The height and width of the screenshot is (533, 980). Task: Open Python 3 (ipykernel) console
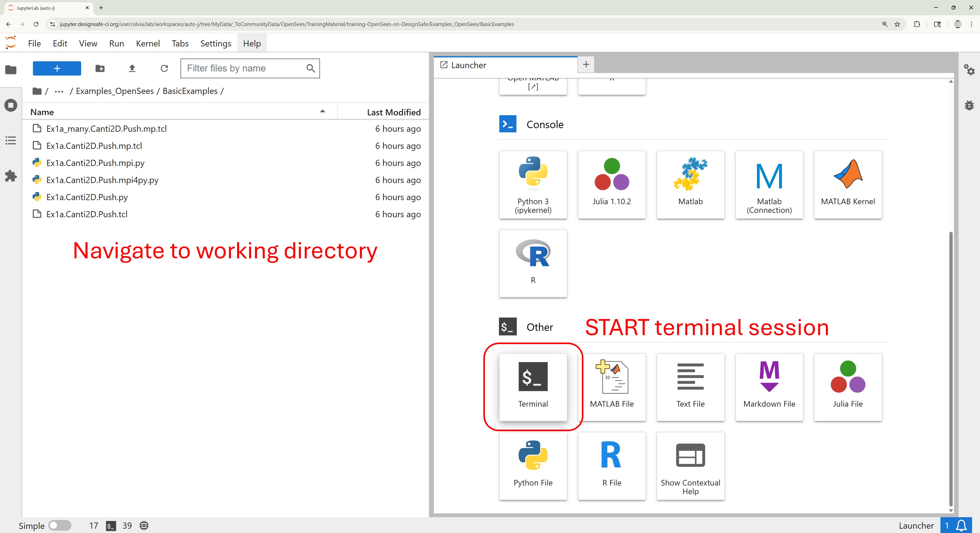click(533, 185)
